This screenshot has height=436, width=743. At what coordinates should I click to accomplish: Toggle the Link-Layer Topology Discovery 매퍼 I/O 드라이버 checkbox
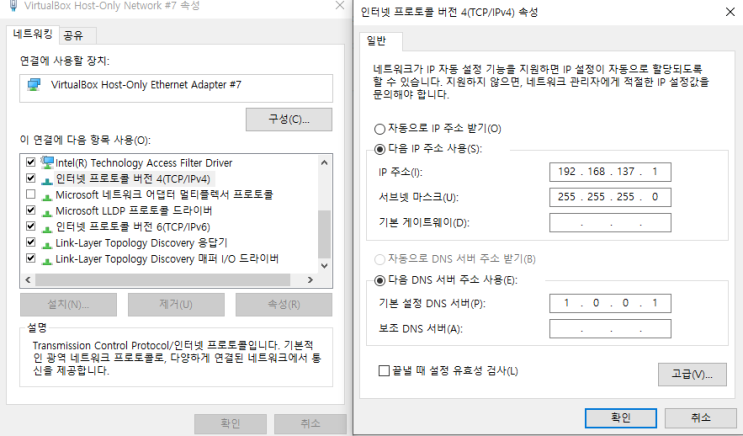pyautogui.click(x=31, y=258)
